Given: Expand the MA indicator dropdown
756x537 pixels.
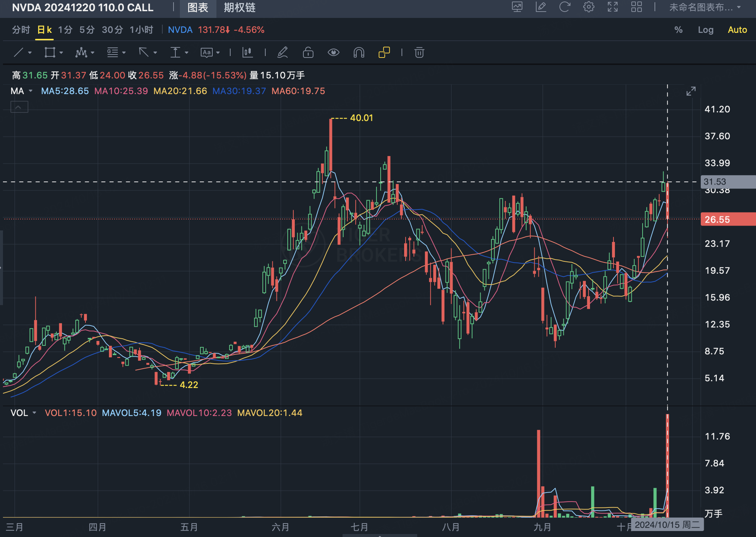Looking at the screenshot, I should [x=31, y=91].
